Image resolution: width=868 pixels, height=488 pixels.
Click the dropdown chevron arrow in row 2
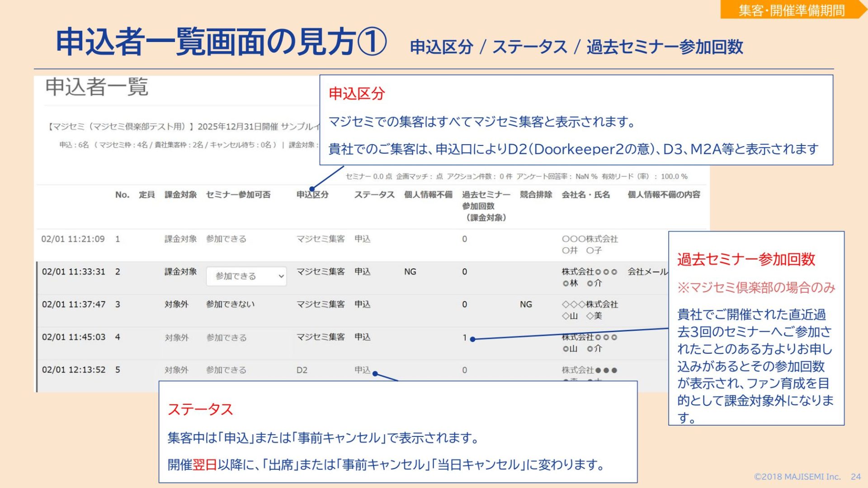click(281, 276)
